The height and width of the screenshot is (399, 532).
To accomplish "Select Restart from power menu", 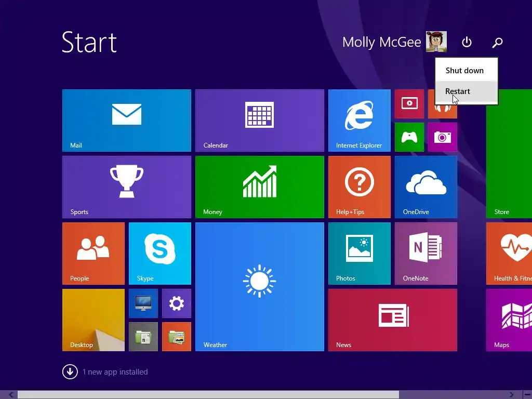I will [467, 91].
